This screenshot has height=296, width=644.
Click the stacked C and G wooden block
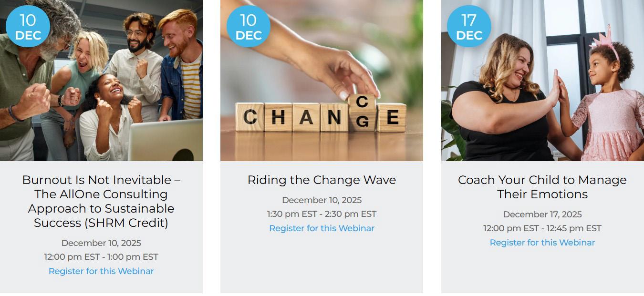362,112
